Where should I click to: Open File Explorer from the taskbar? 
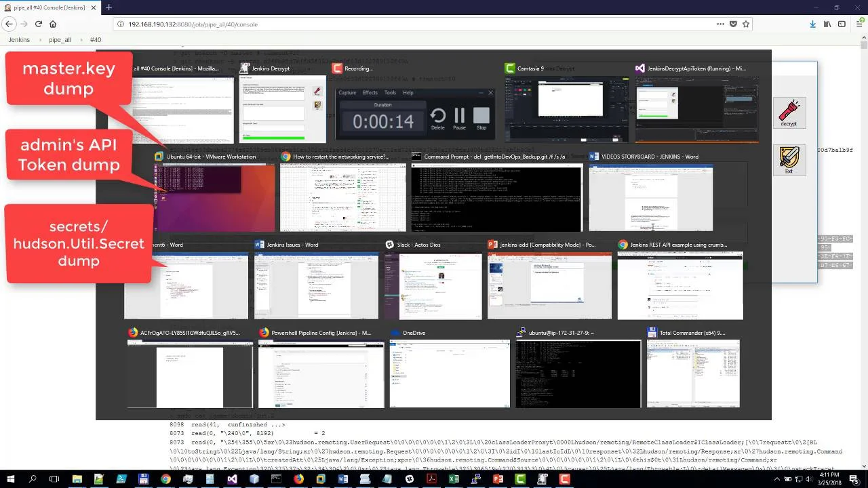tap(77, 479)
